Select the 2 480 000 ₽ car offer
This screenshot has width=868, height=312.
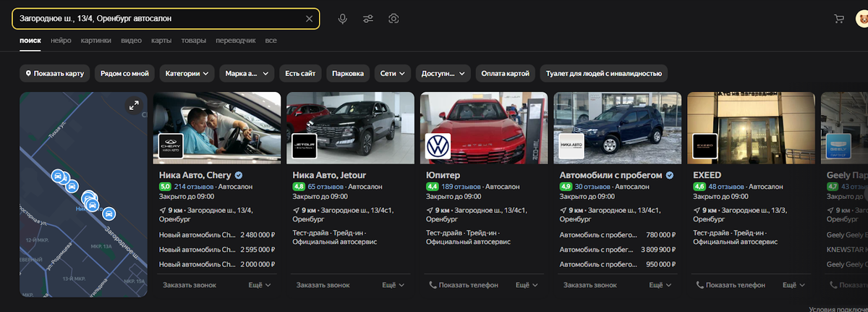coord(218,235)
